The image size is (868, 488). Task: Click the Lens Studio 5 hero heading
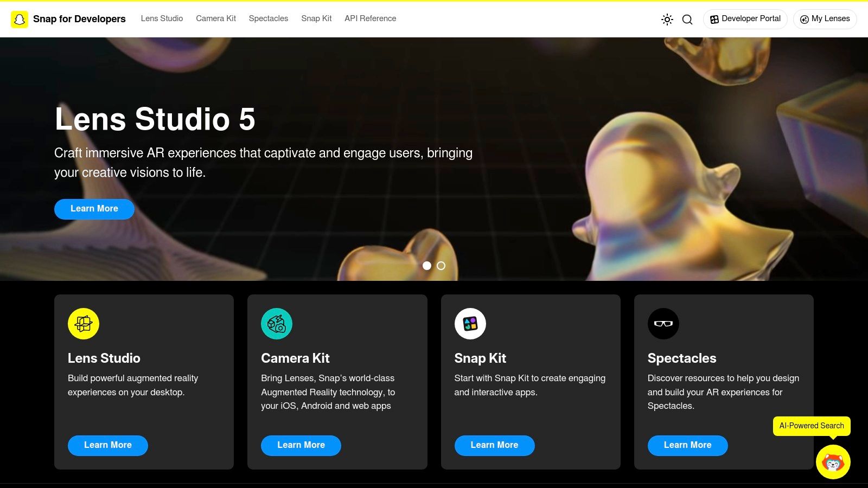click(155, 119)
